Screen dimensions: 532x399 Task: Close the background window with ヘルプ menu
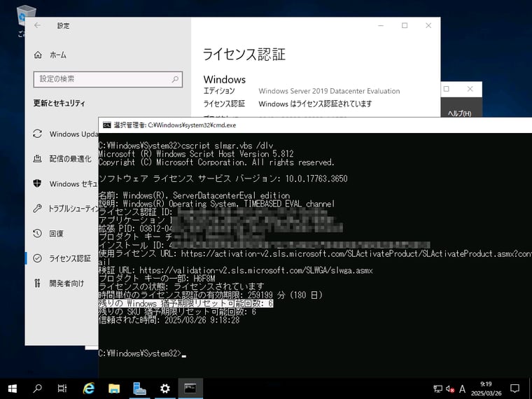tap(470, 89)
